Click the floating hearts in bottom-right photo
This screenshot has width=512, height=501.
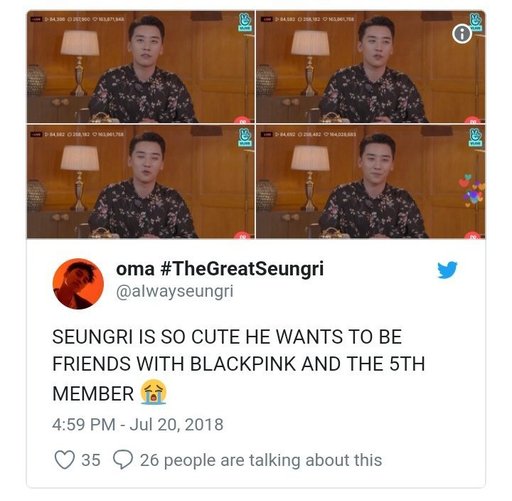[x=472, y=190]
